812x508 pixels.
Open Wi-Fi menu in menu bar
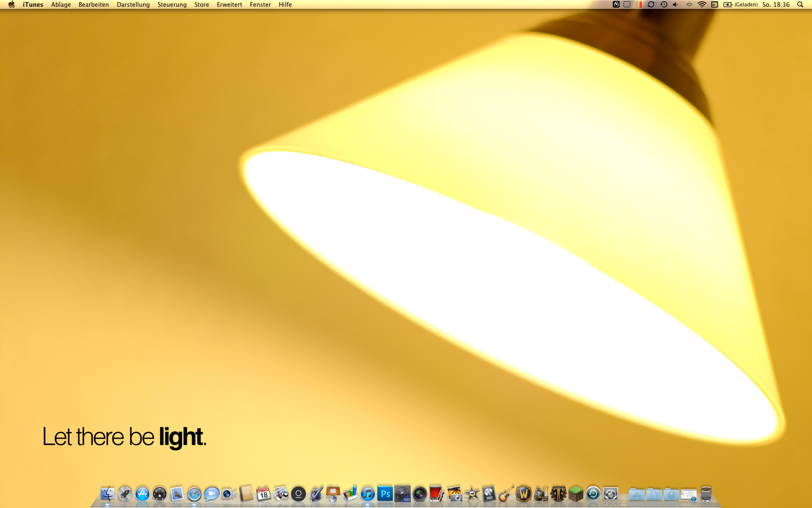[x=702, y=5]
